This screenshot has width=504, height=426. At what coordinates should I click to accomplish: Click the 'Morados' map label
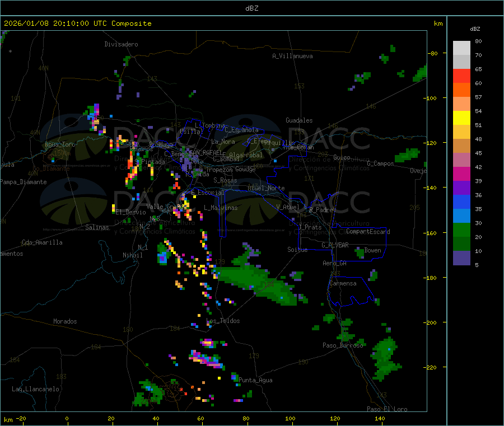[x=65, y=321]
